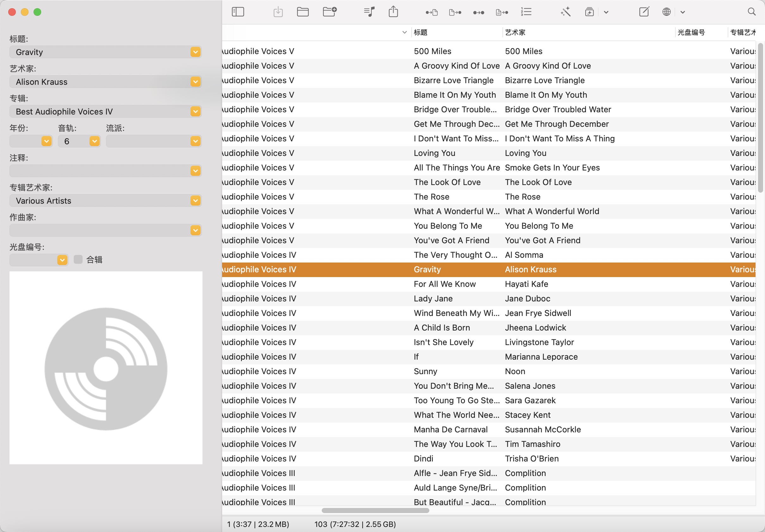Expand the 标题 Gravity field dropdown

[196, 52]
